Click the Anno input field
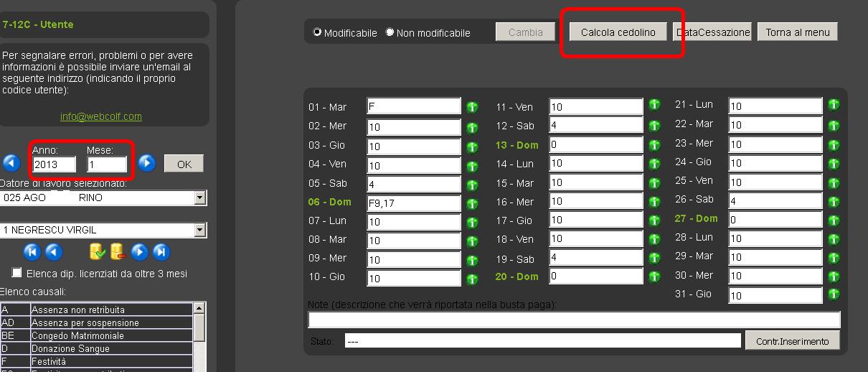Image resolution: width=868 pixels, height=372 pixels. (x=54, y=164)
